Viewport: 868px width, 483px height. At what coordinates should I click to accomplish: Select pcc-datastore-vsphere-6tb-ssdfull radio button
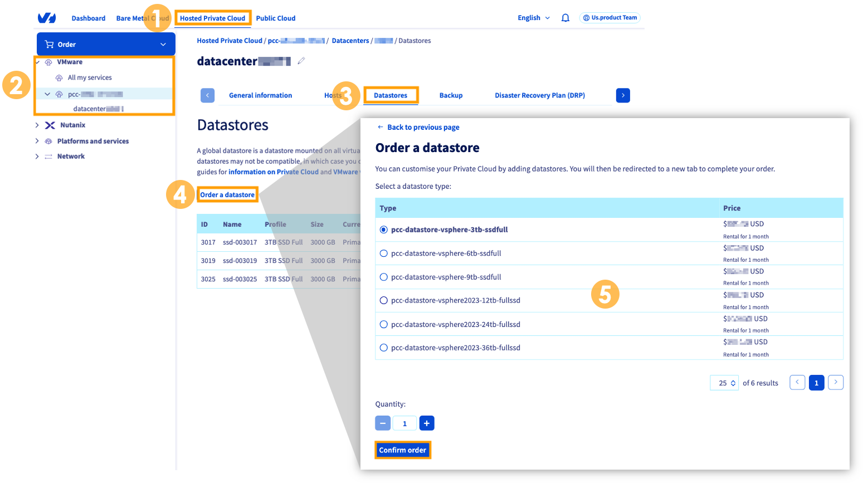click(x=384, y=253)
